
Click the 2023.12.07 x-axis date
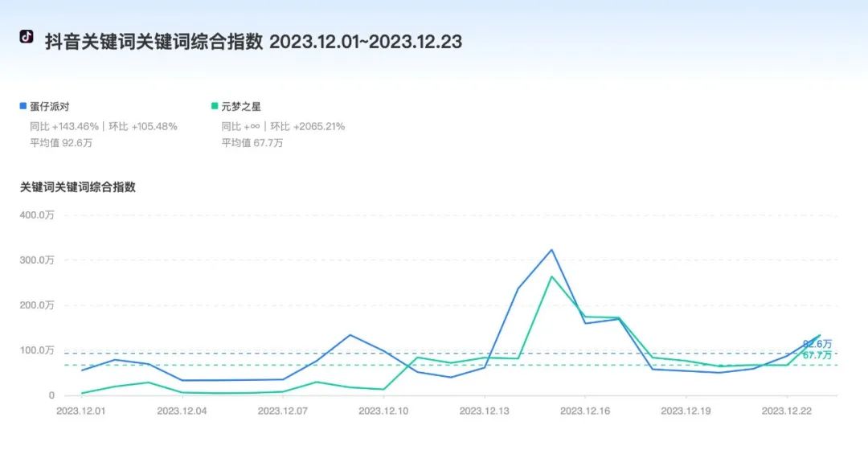tap(282, 411)
